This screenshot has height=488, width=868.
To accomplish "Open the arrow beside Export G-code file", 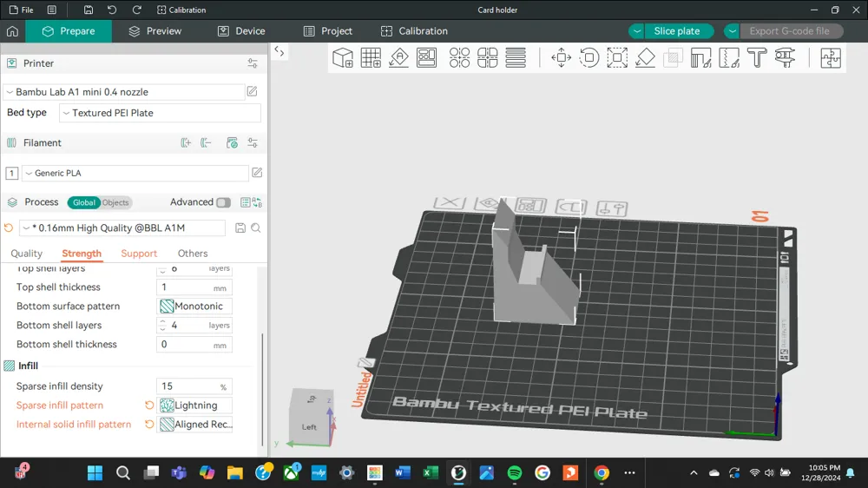I will tap(732, 31).
